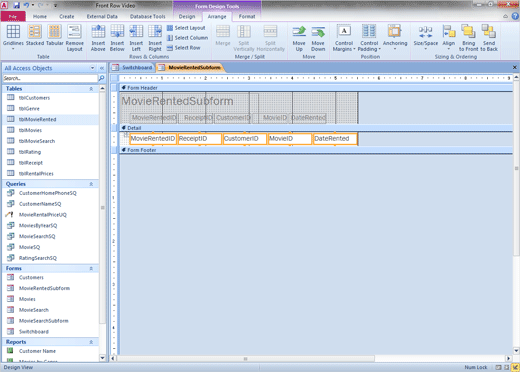
Task: Click Remove Layout button
Action: (74, 38)
